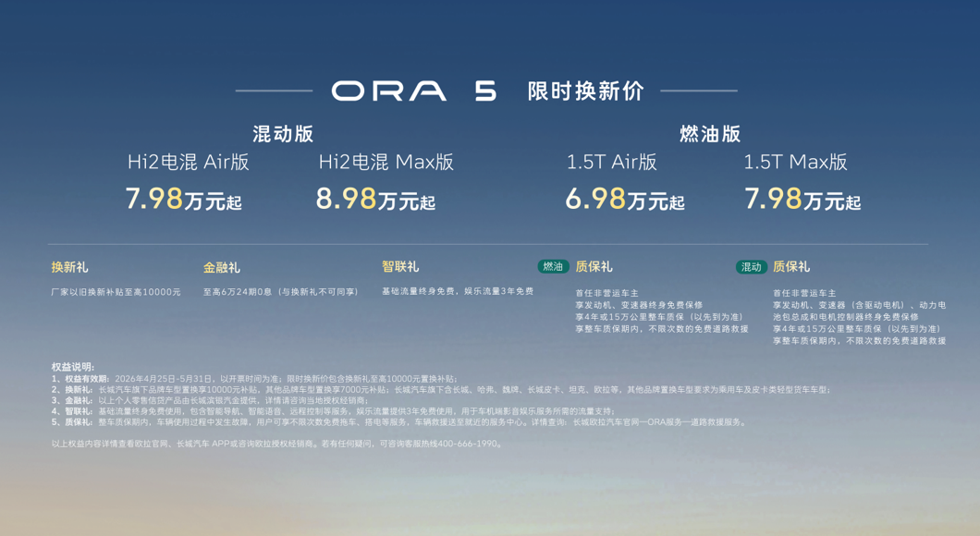Click the hotline number 400-666-1990
980x536 pixels.
pos(468,444)
